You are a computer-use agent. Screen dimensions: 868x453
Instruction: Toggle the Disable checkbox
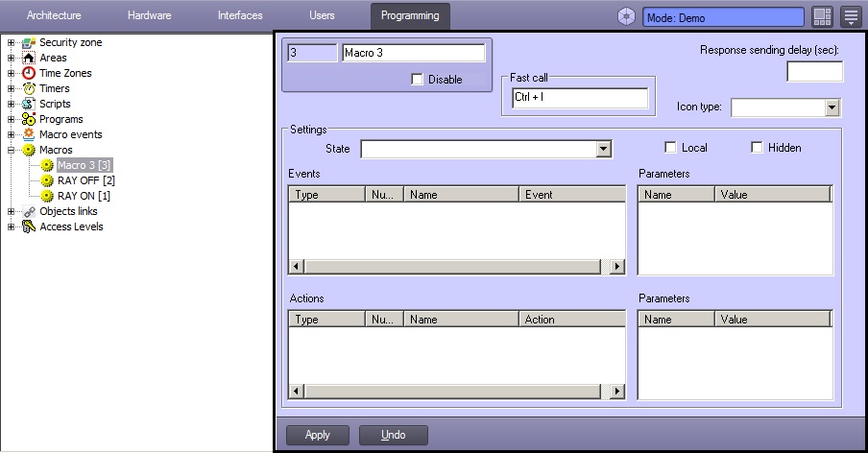[x=417, y=79]
